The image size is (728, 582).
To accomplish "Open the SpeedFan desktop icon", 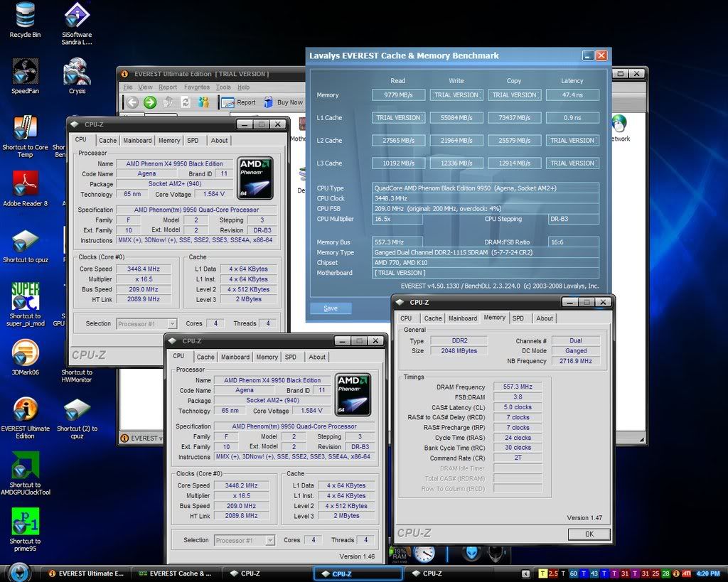I will [x=25, y=77].
